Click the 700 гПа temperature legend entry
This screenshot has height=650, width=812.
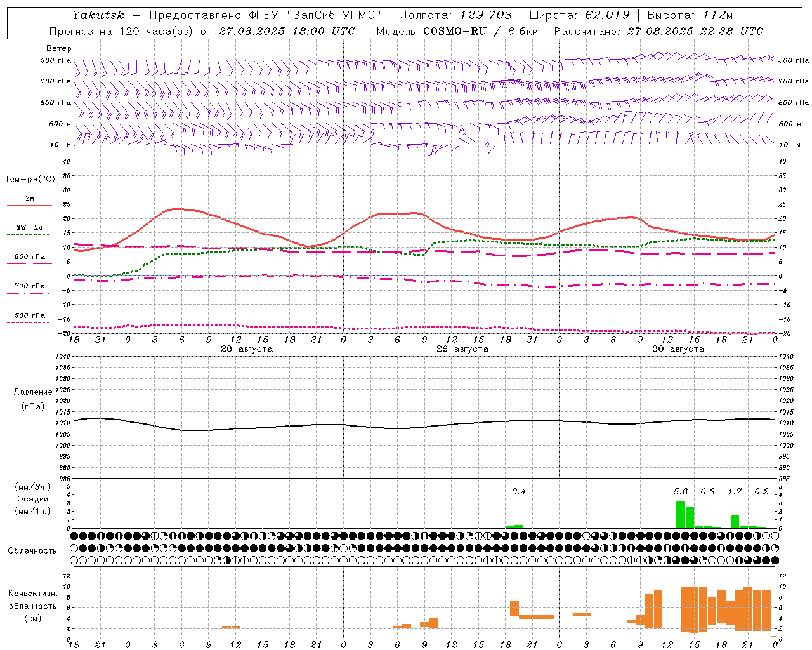[30, 286]
